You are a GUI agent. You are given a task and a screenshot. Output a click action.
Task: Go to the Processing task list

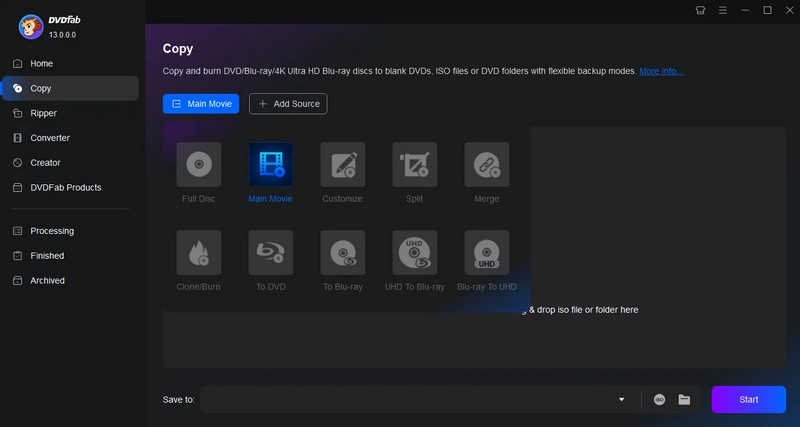point(52,231)
